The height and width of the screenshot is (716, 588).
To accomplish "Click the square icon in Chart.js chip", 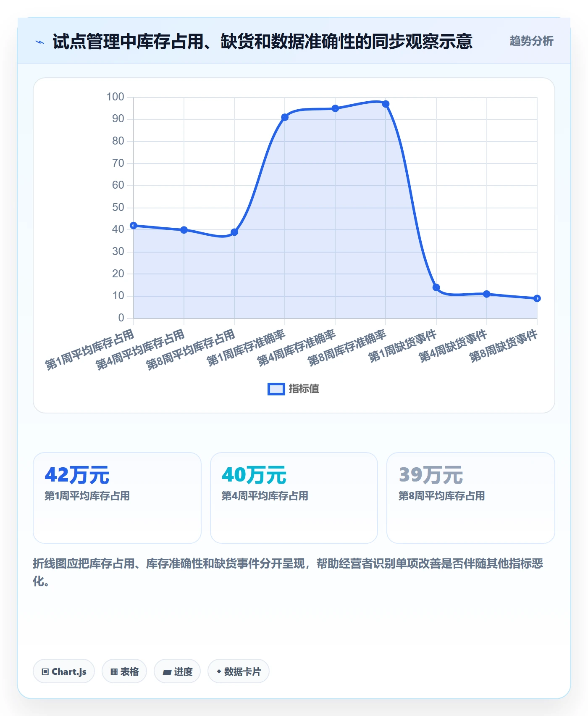I will pyautogui.click(x=45, y=671).
